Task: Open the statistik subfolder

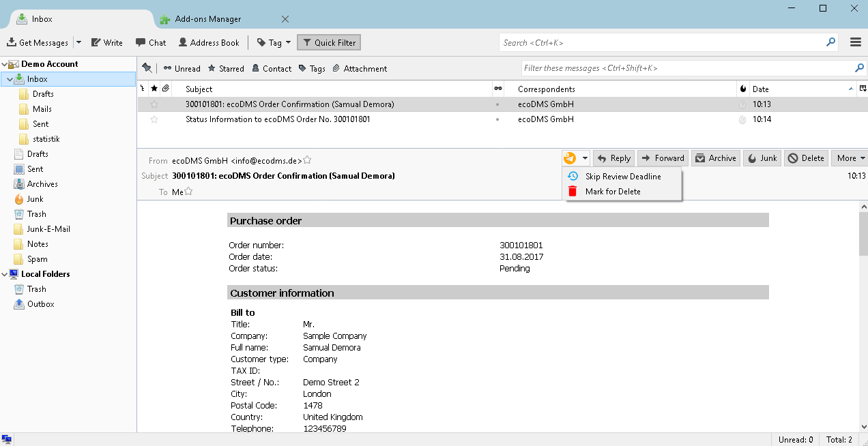Action: tap(46, 139)
